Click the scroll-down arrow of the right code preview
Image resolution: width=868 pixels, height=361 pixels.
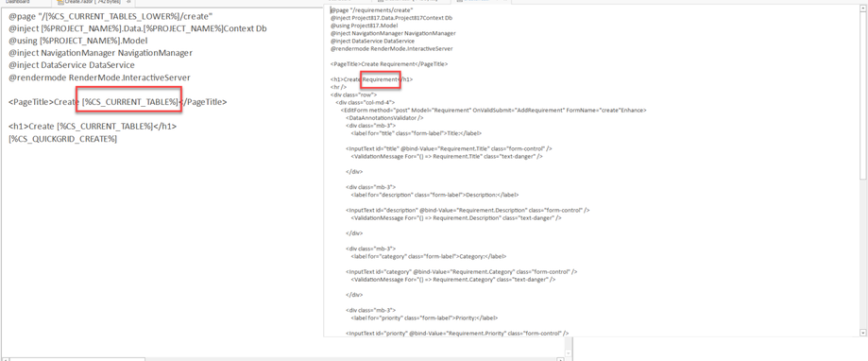(x=862, y=333)
